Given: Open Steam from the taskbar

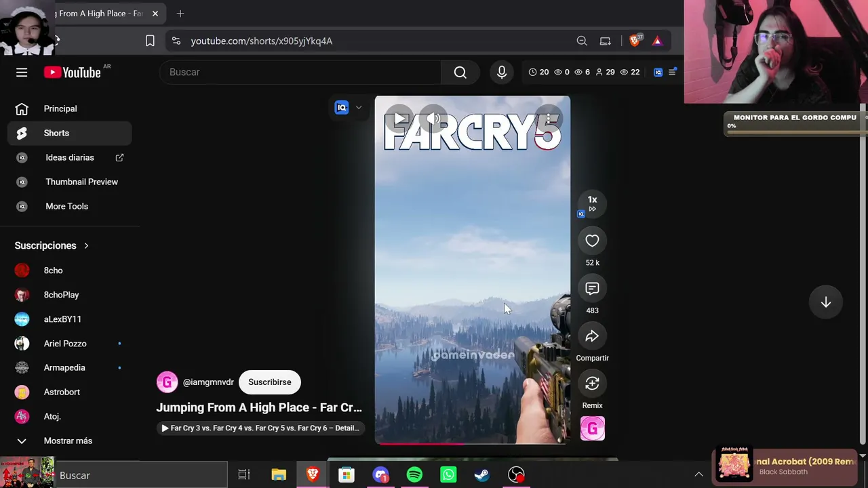Looking at the screenshot, I should coord(482,475).
